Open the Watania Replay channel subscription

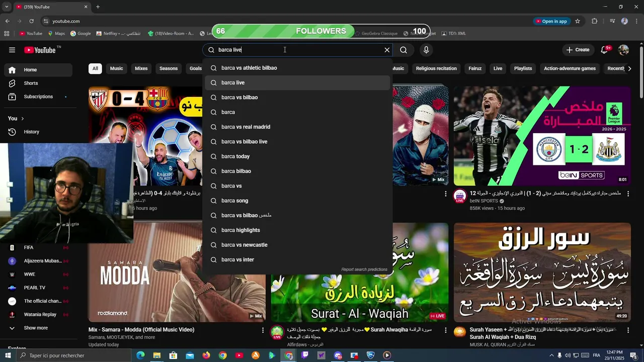38,315
